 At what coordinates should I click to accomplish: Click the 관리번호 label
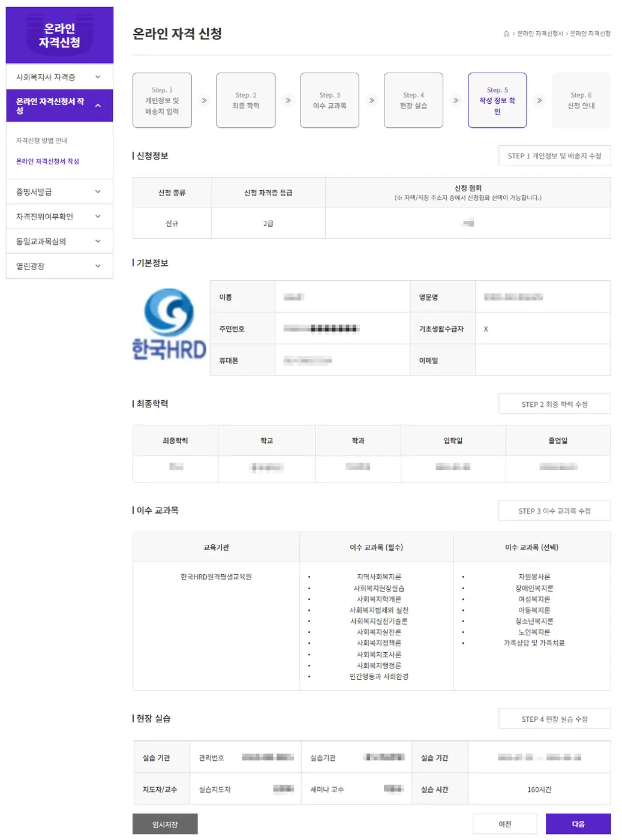(x=211, y=758)
